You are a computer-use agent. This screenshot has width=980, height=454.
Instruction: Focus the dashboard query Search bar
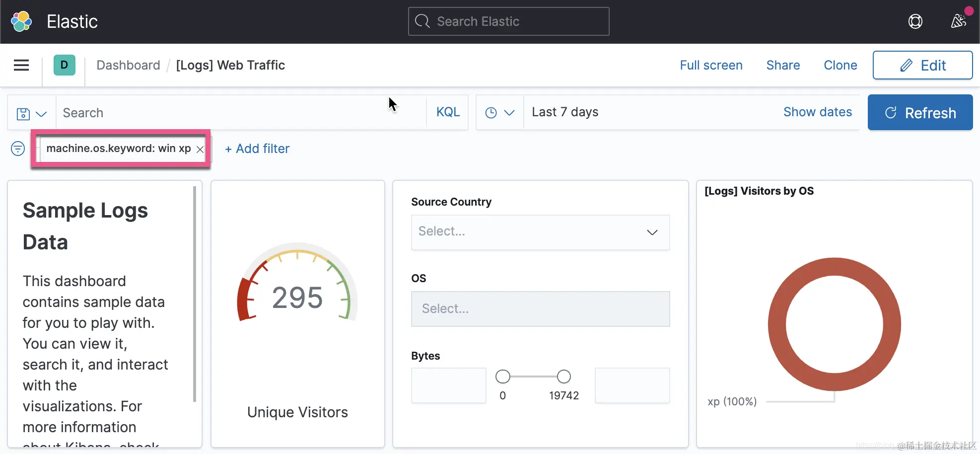[241, 113]
